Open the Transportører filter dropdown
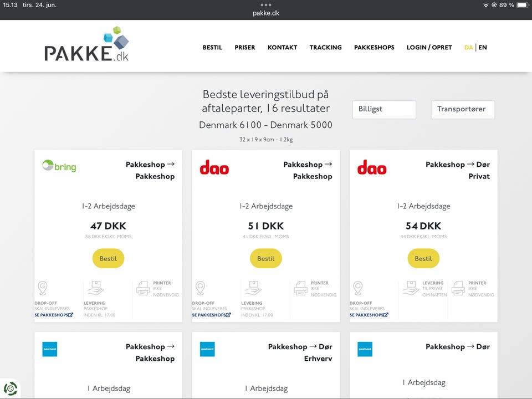The height and width of the screenshot is (399, 532). [x=463, y=110]
